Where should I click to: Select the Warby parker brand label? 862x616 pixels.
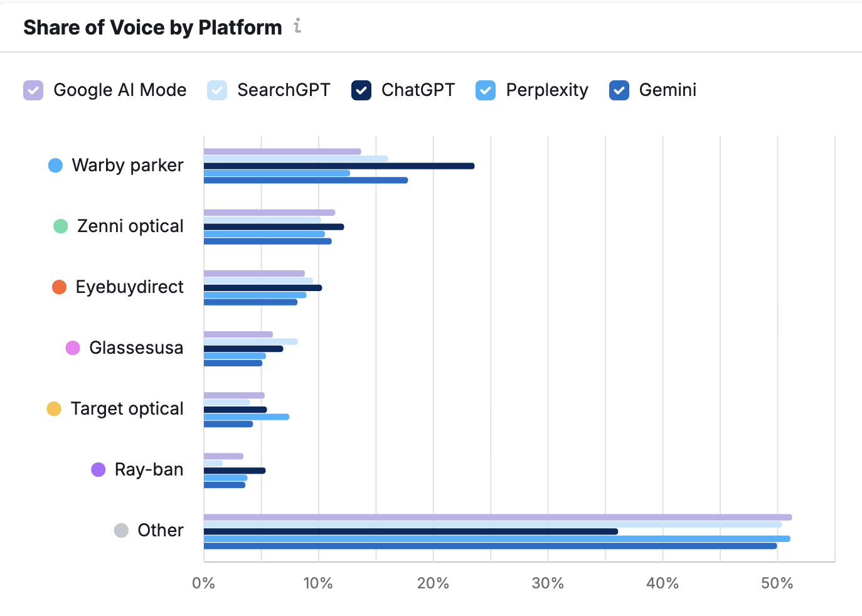(127, 166)
